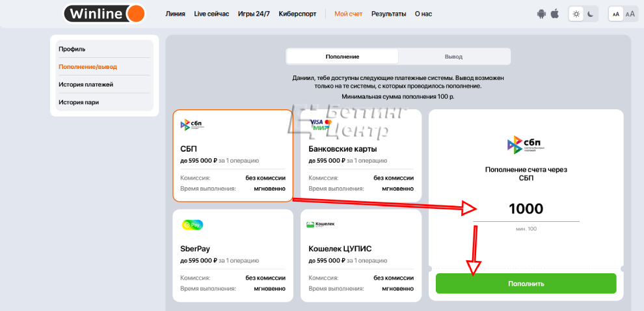Click the без комиссии value in SberPay card

[x=265, y=278]
